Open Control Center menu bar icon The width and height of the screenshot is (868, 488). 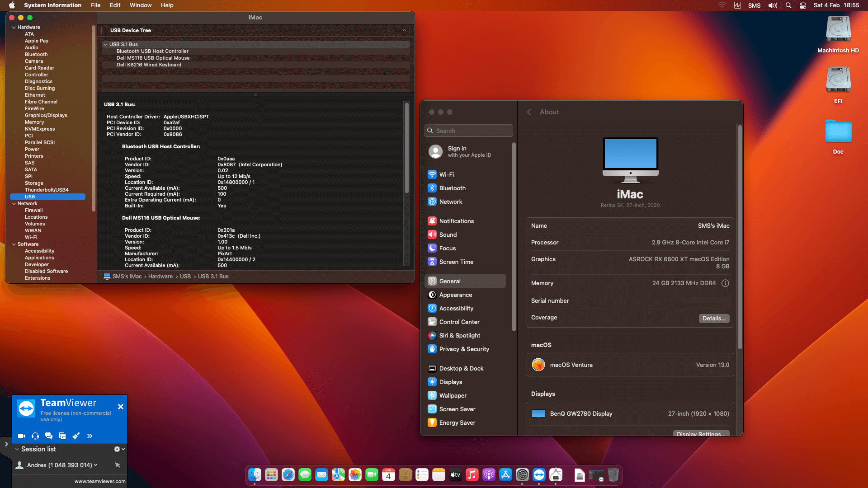pyautogui.click(x=803, y=5)
